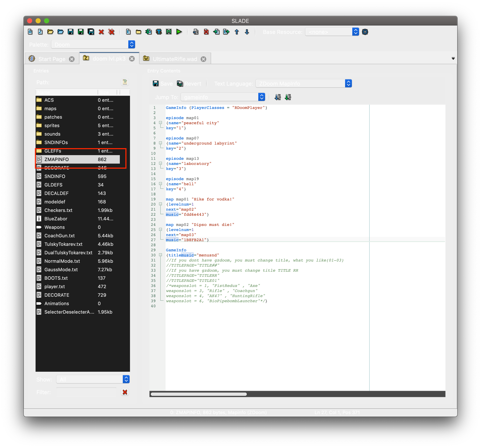Viewport: 481px width, 448px height.
Task: Expand the Show filter dropdown set to All
Action: point(93,379)
